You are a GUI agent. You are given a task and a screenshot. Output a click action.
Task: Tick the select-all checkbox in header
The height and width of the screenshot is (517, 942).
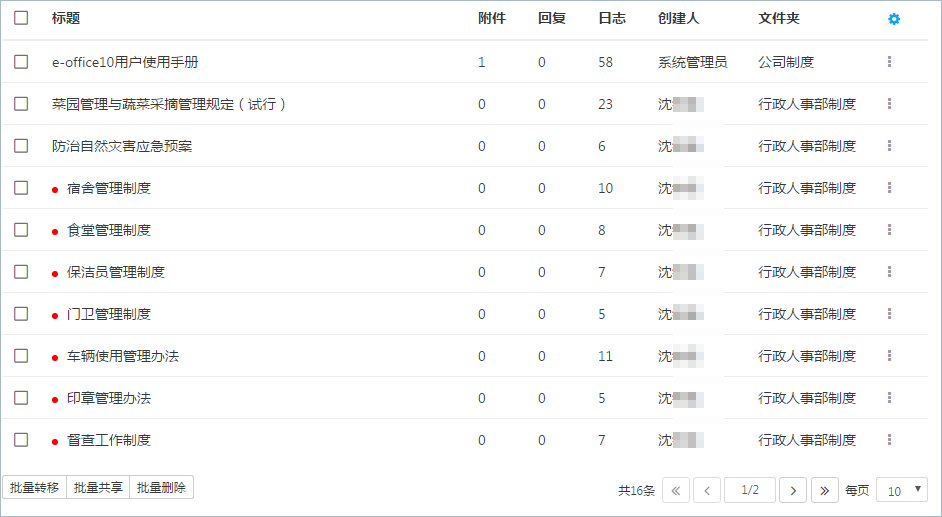click(x=21, y=17)
